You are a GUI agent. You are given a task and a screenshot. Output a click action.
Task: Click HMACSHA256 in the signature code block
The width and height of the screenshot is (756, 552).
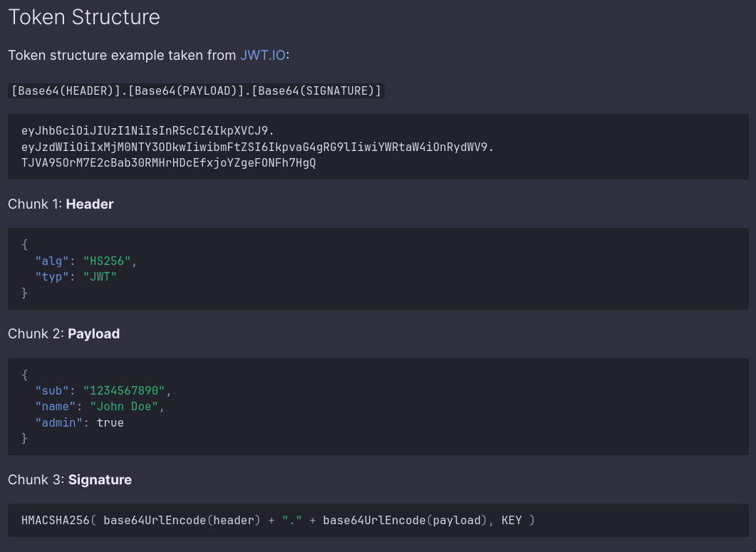56,521
